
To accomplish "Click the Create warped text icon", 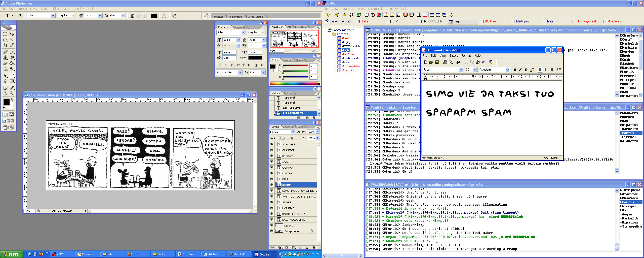I will (x=164, y=16).
